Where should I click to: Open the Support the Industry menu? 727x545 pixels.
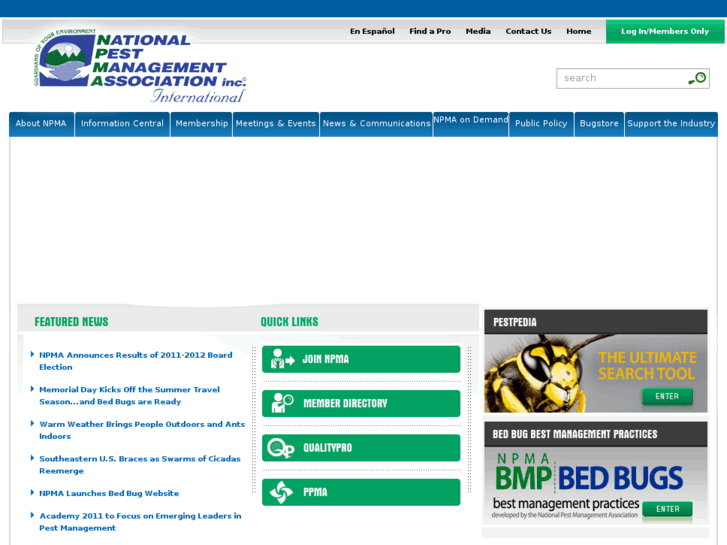coord(671,124)
